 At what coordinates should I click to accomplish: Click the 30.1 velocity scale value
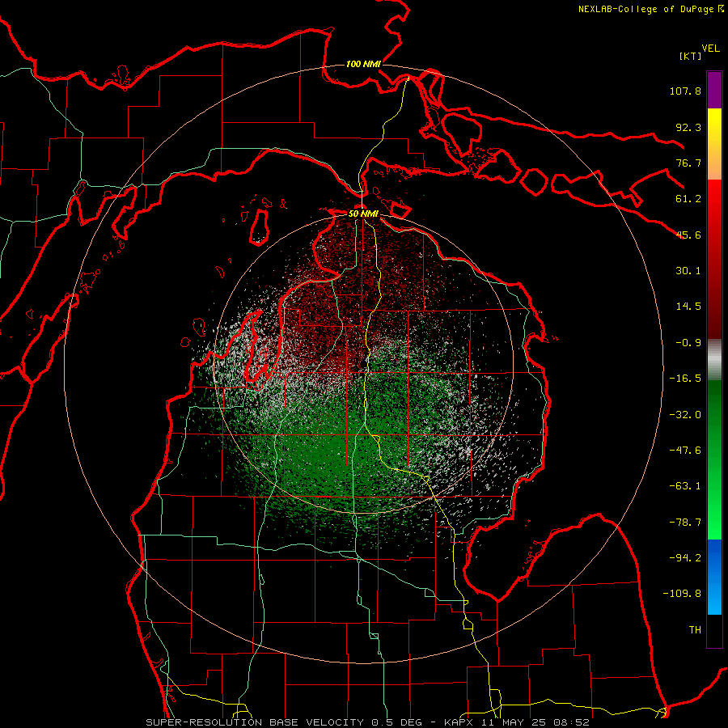point(688,271)
